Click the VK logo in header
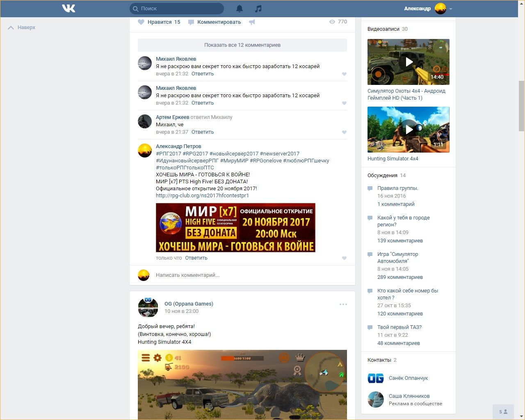Viewport: 525px width, 420px height. [68, 8]
